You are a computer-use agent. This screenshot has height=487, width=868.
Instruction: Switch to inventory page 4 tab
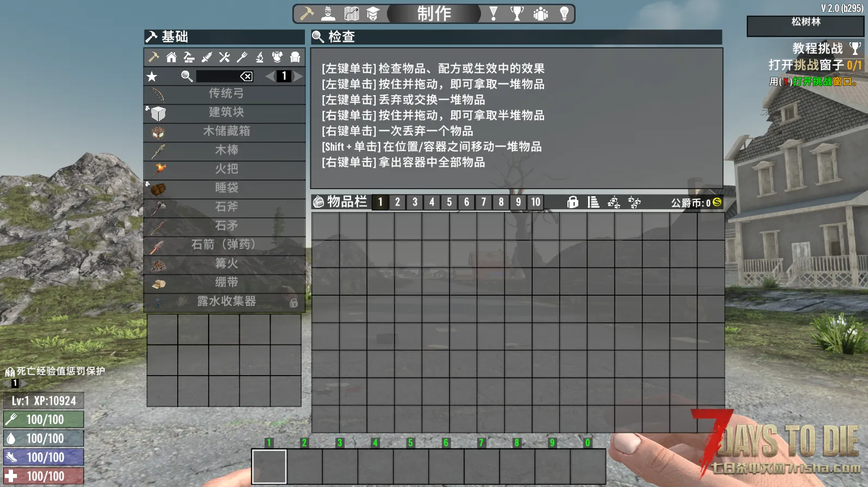tap(432, 202)
